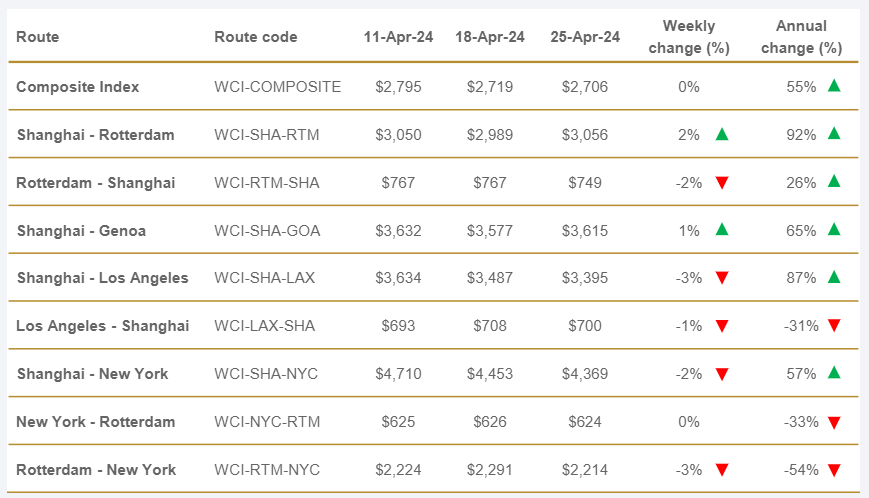Click green weekly arrow in Shanghai - Rotterdam row

tap(722, 134)
